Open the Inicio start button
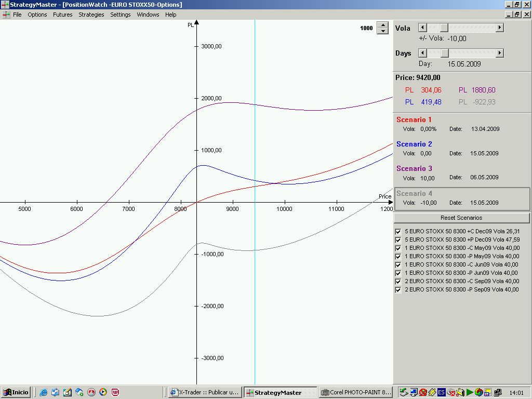 [x=16, y=392]
